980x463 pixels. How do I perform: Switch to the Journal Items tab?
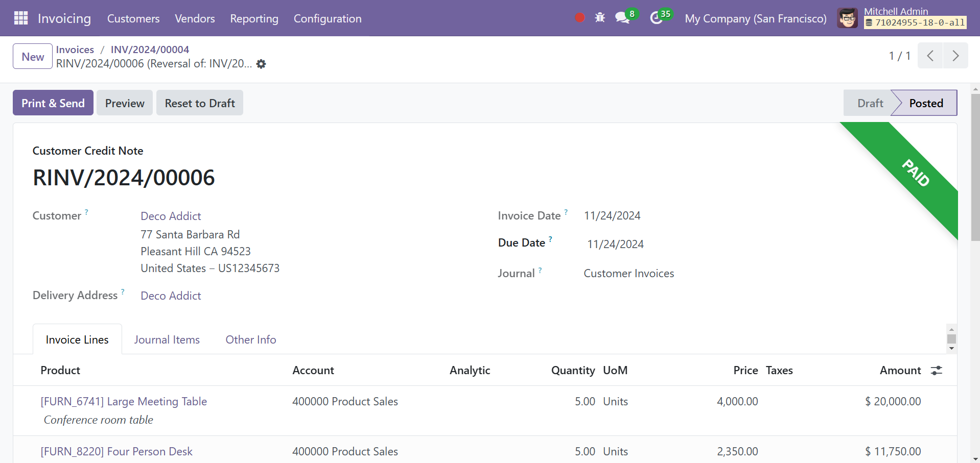pyautogui.click(x=167, y=339)
